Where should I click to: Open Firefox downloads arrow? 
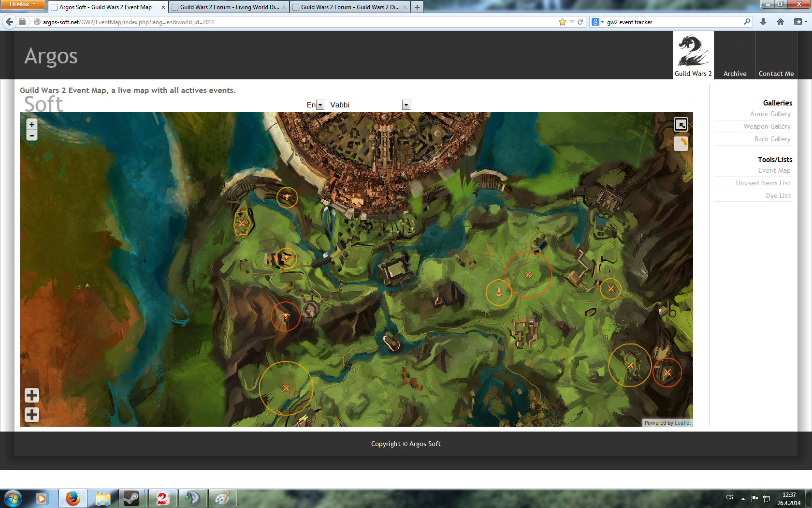coord(763,22)
